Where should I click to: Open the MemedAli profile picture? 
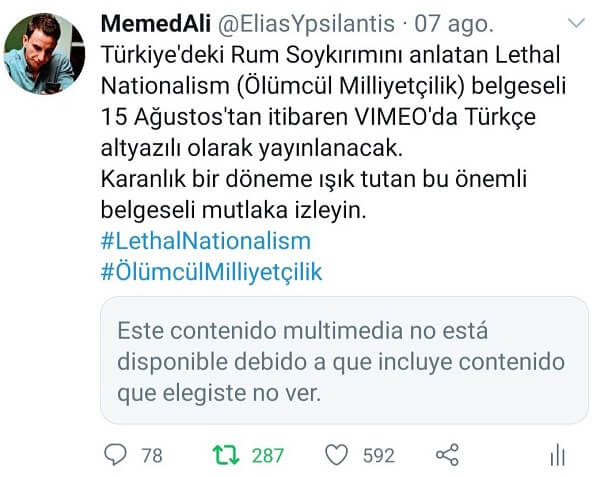44,53
